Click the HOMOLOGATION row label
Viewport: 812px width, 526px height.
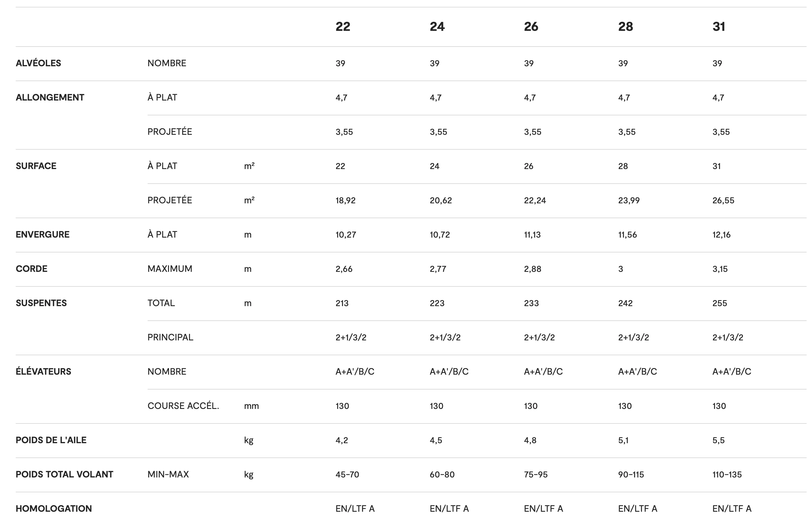click(x=54, y=509)
